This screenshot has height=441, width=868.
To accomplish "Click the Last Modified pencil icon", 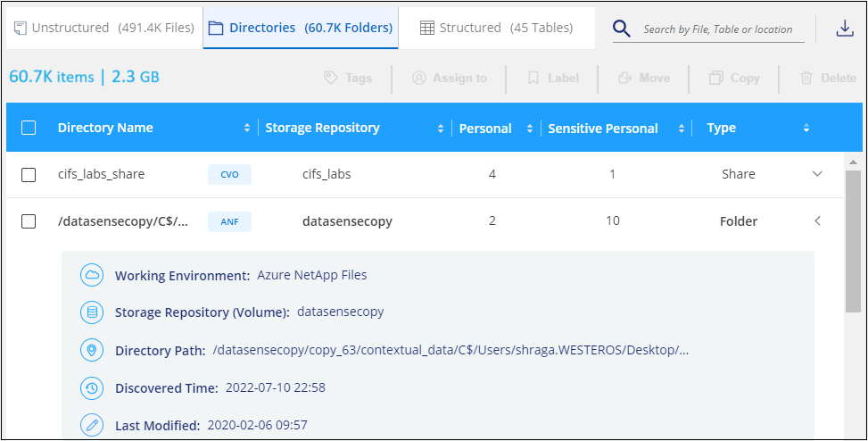I will click(91, 426).
